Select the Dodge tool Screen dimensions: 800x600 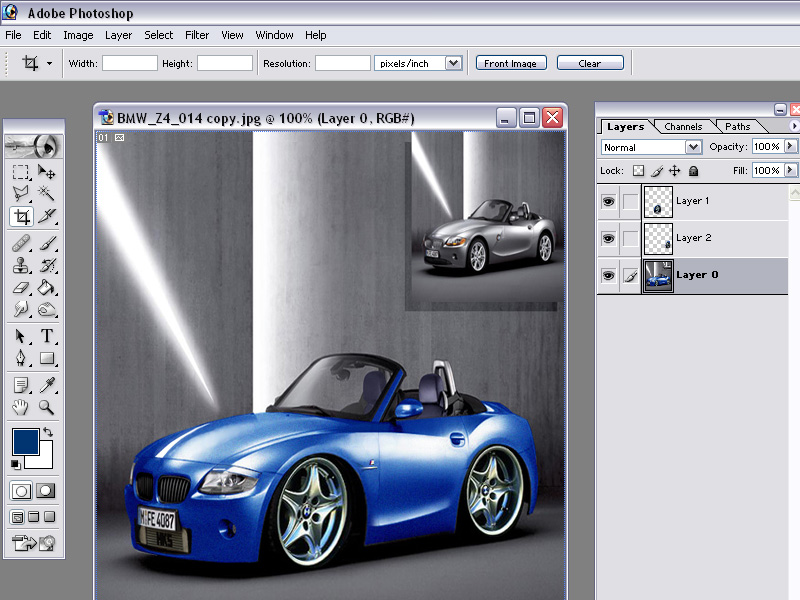pyautogui.click(x=46, y=309)
